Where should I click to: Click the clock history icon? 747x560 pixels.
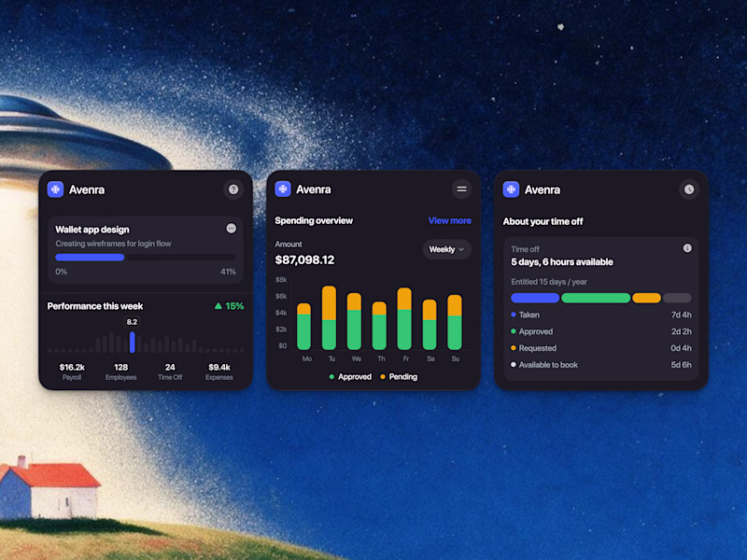pyautogui.click(x=689, y=189)
